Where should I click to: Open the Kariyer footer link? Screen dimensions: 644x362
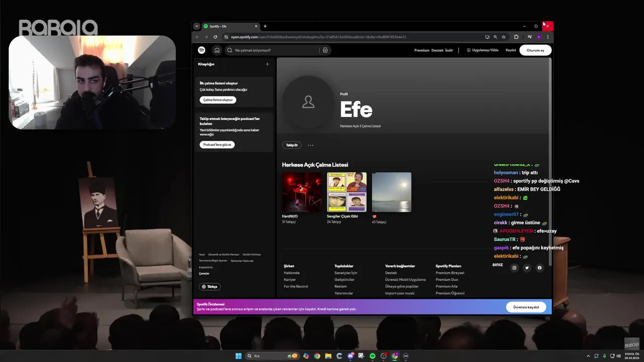290,280
